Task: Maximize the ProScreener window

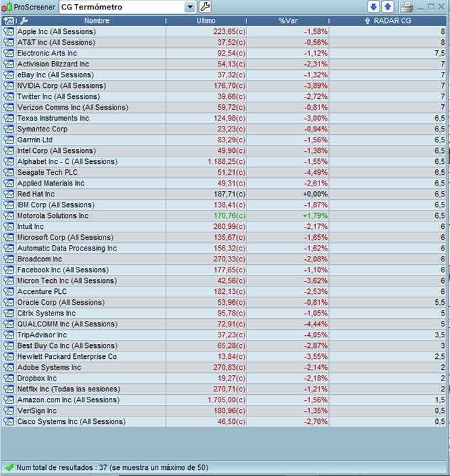Action: 430,7
